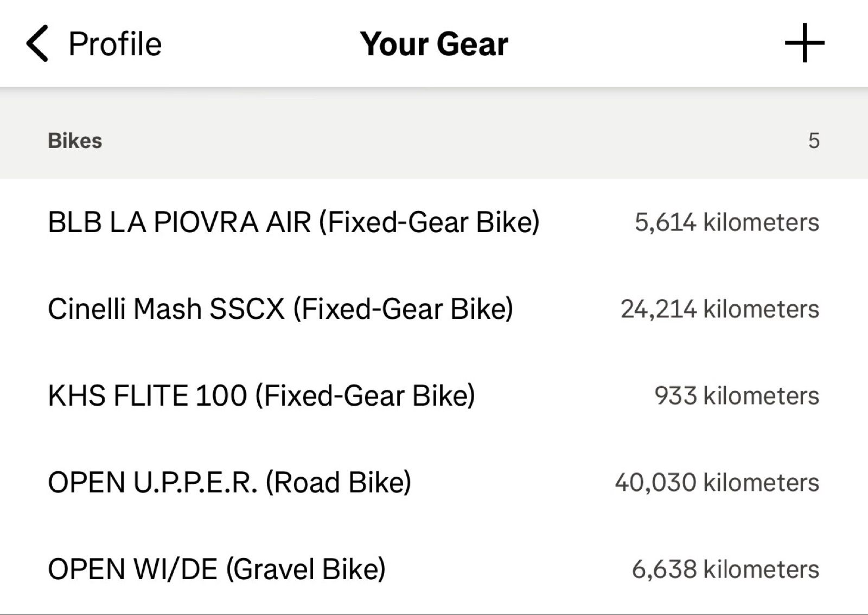The width and height of the screenshot is (868, 615).
Task: Tap the back chevron arrow icon
Action: coord(37,43)
